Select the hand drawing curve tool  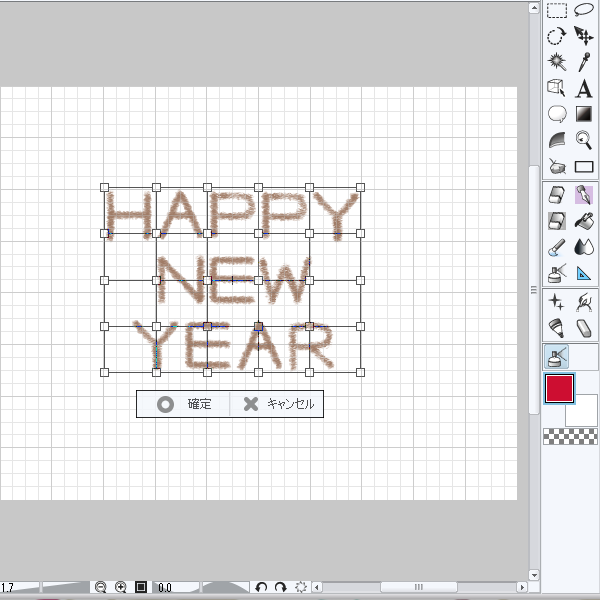tap(584, 302)
